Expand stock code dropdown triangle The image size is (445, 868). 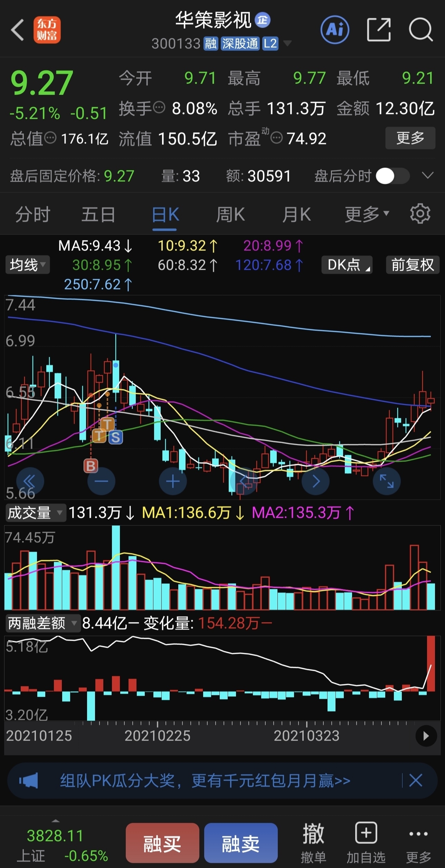[x=287, y=44]
